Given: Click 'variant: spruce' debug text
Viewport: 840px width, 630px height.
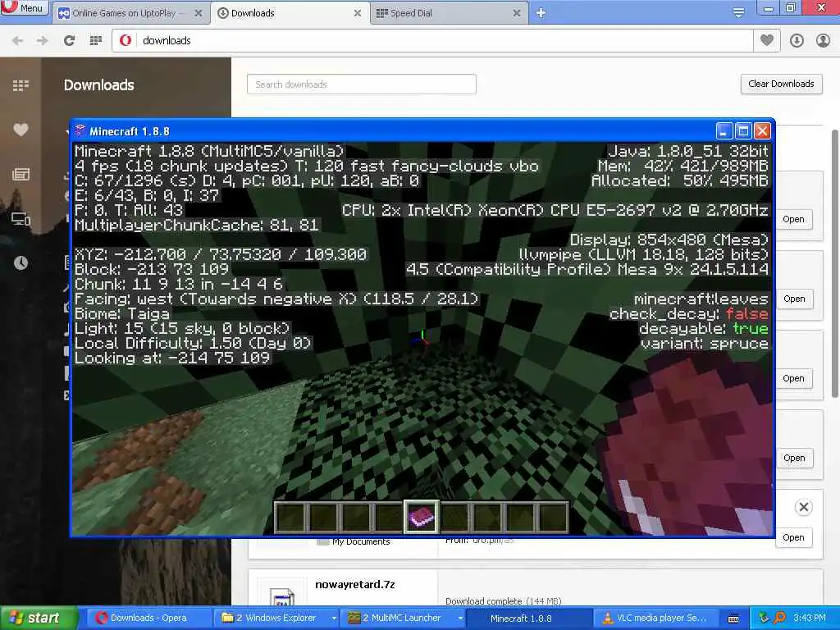Looking at the screenshot, I should click(705, 344).
